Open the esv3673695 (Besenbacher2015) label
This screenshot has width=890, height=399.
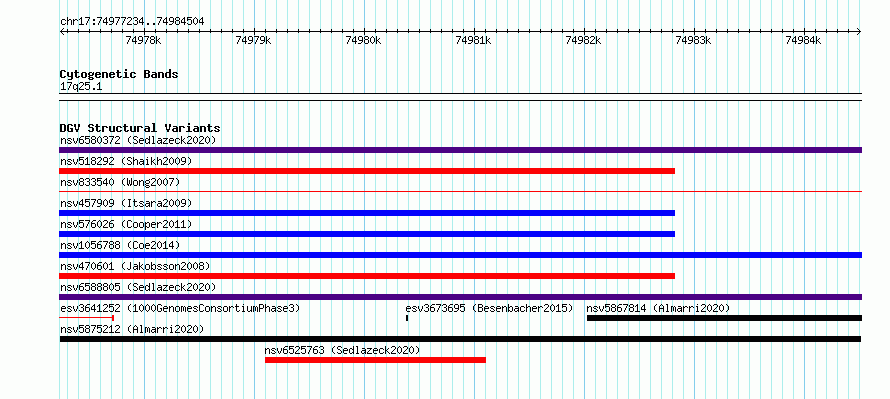coord(489,308)
